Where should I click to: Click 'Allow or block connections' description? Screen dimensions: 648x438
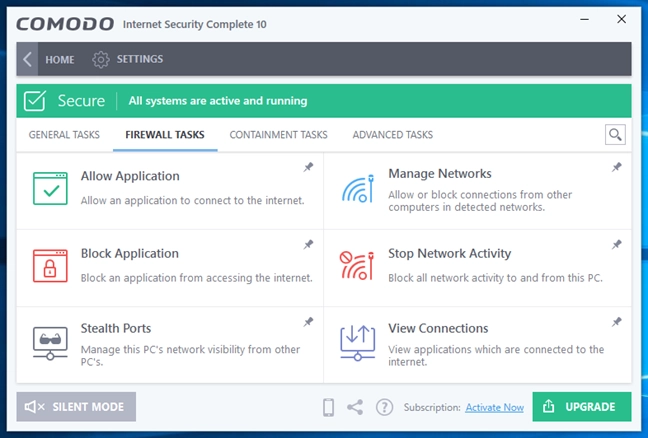click(480, 201)
